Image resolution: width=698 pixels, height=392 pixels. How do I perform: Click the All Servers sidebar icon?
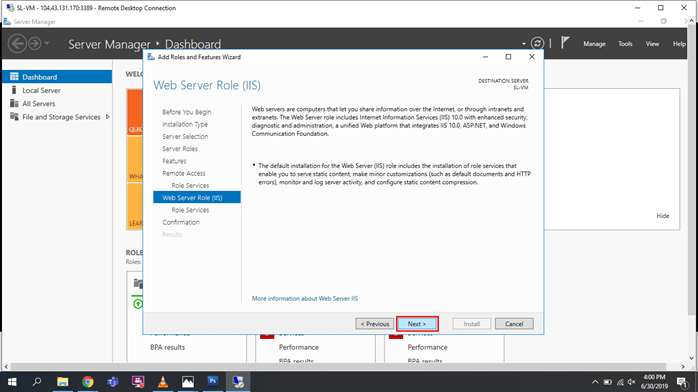point(14,103)
